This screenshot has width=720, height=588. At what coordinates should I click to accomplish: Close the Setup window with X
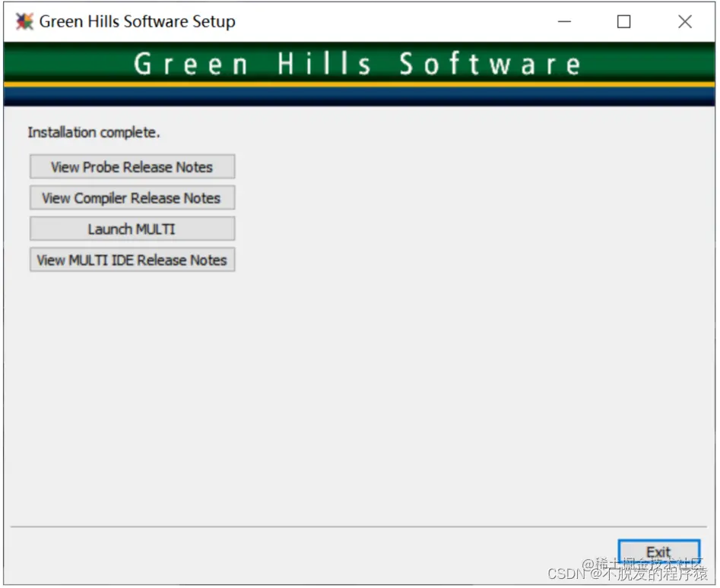click(684, 21)
